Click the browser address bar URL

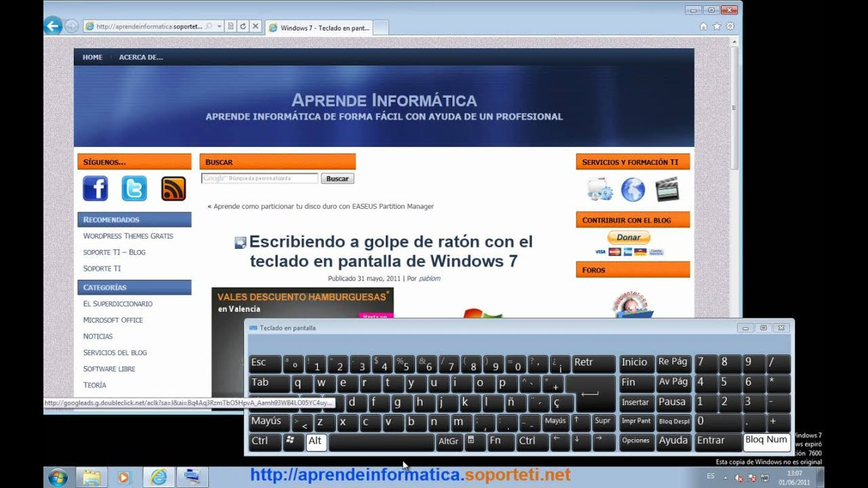pos(149,26)
